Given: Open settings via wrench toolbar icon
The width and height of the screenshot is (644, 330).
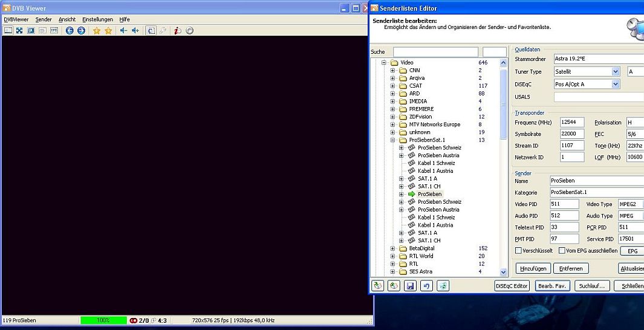Looking at the screenshot, I should 163,30.
